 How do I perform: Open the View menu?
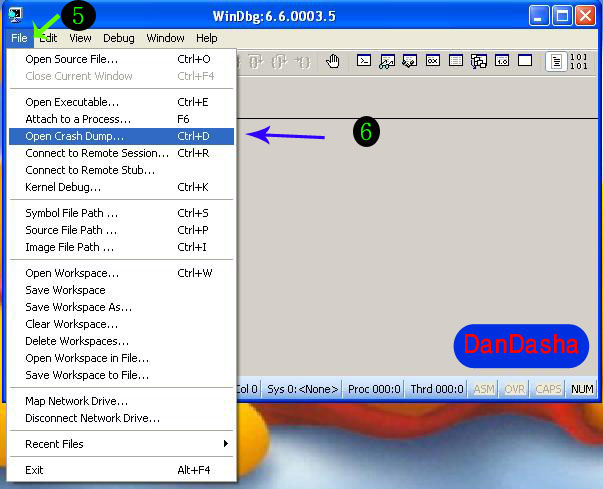click(80, 38)
